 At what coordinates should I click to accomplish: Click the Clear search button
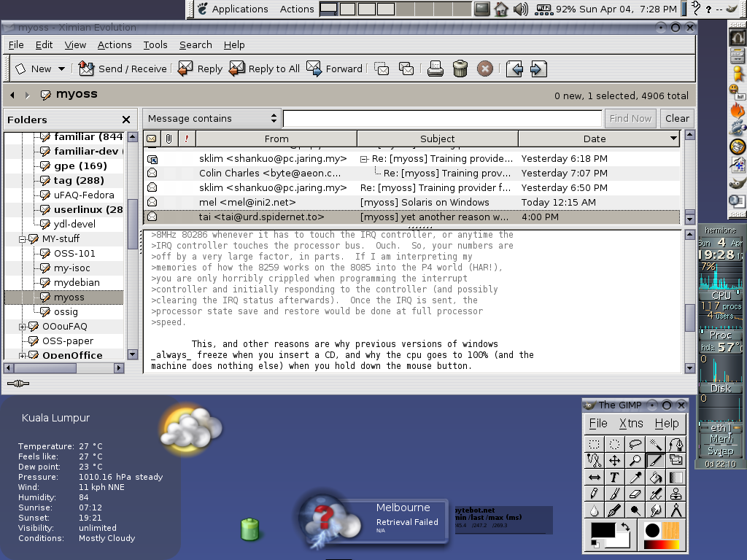pos(677,118)
